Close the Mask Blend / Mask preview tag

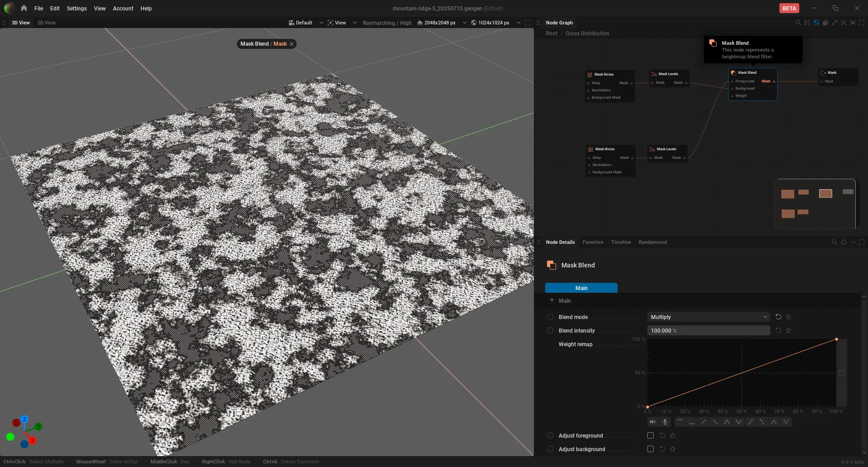(x=292, y=44)
